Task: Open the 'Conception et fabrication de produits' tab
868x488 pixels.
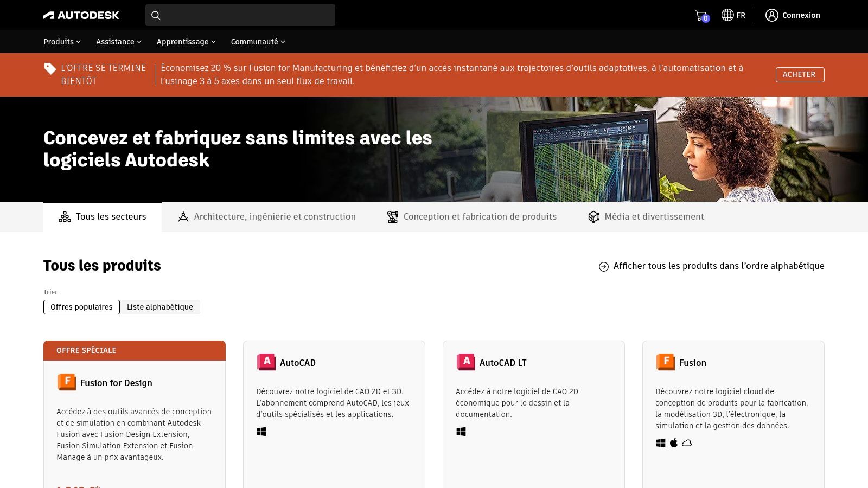Action: pyautogui.click(x=472, y=216)
